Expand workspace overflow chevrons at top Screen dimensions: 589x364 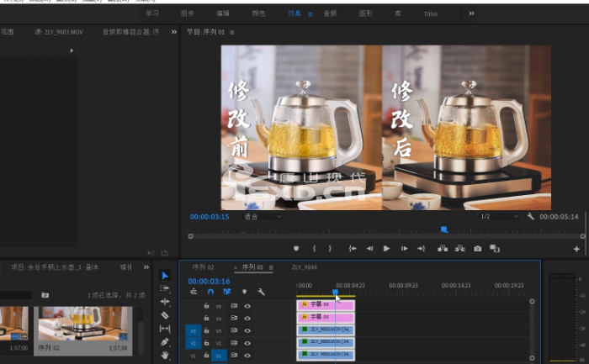click(471, 13)
